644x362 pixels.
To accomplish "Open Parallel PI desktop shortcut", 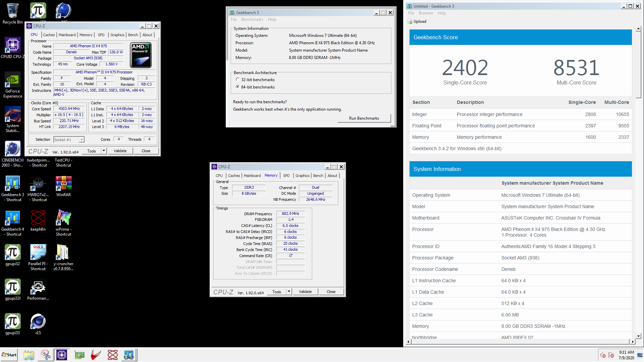I will pos(38,258).
